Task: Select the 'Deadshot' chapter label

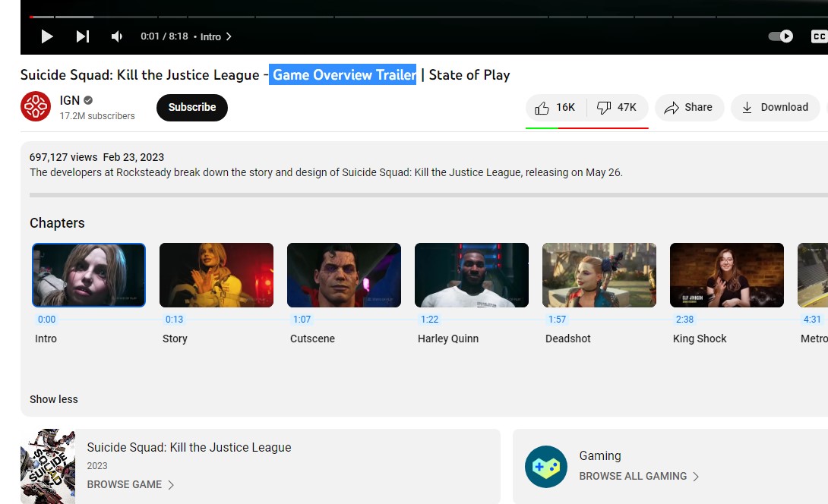Action: click(567, 339)
